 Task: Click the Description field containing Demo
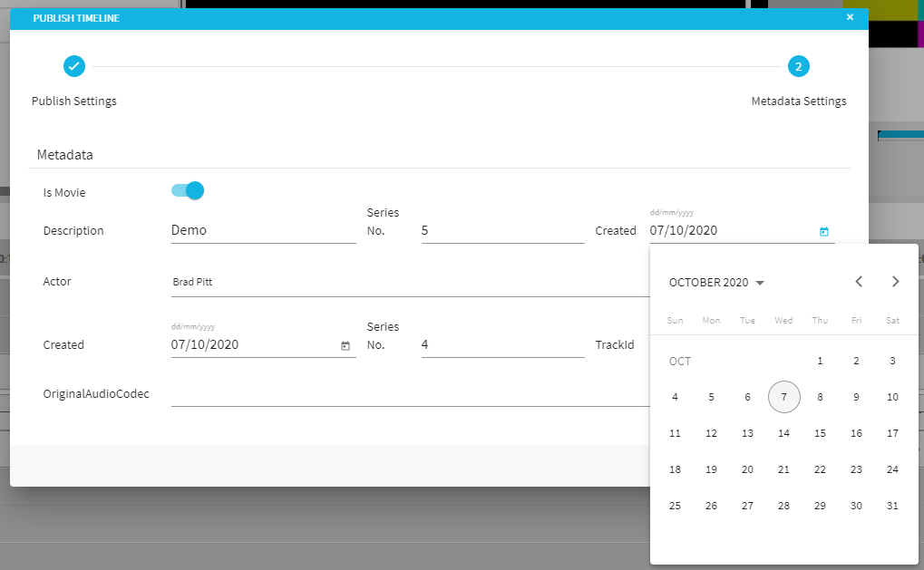(263, 231)
